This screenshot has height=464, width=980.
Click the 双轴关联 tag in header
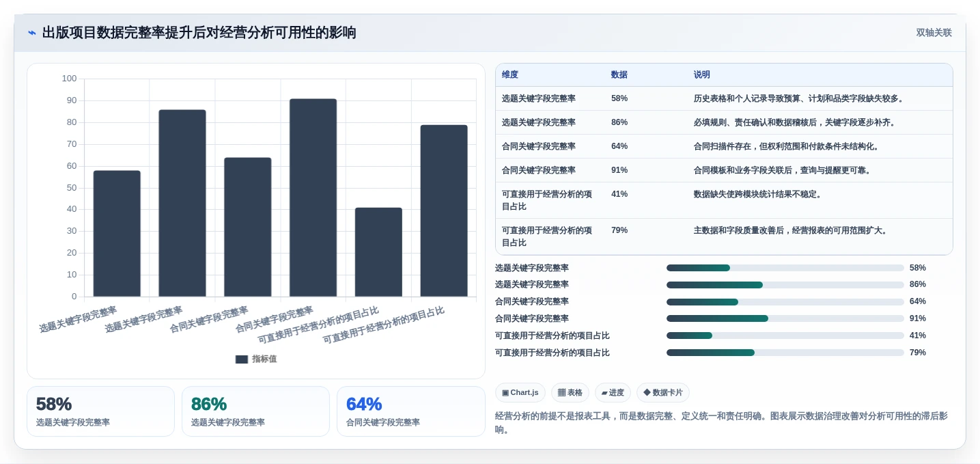pos(934,33)
